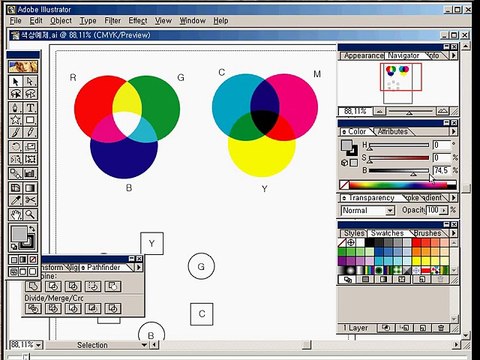Open the Filter menu
480x360 pixels.
pos(113,21)
